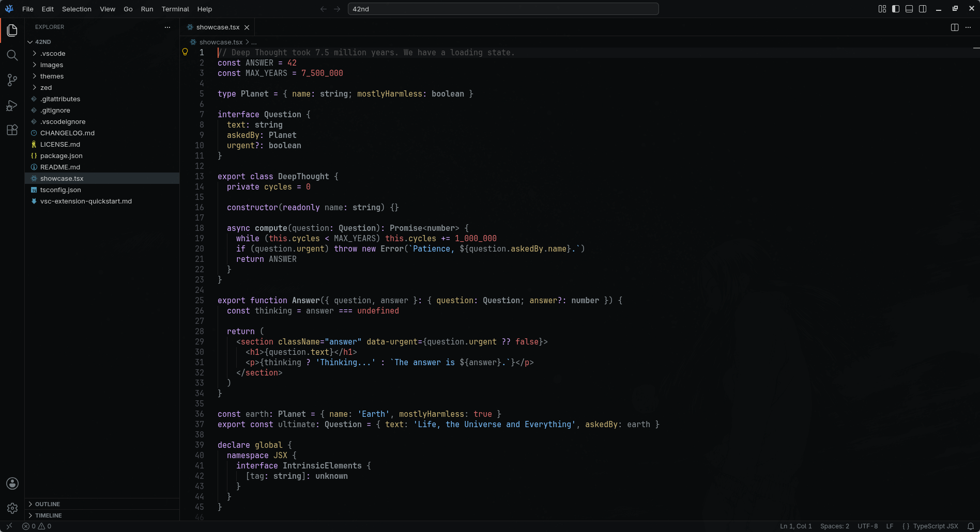980x532 pixels.
Task: Open the Source Control view
Action: (12, 80)
